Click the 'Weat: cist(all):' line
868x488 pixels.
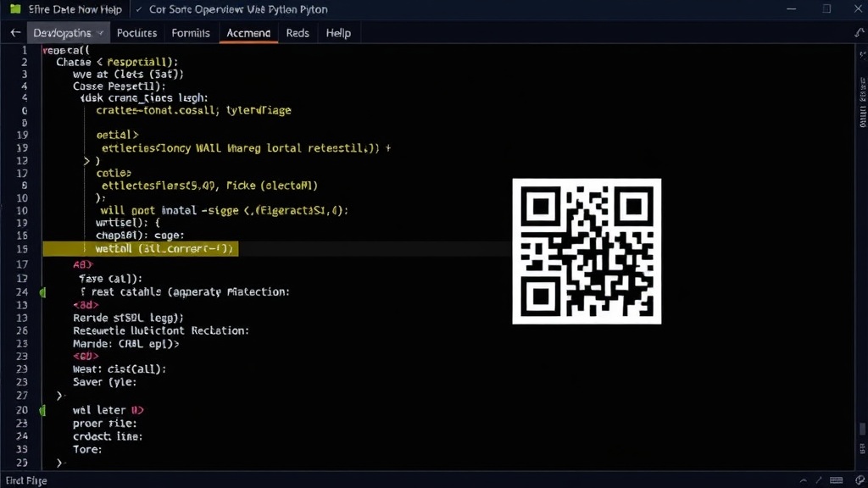pyautogui.click(x=119, y=369)
